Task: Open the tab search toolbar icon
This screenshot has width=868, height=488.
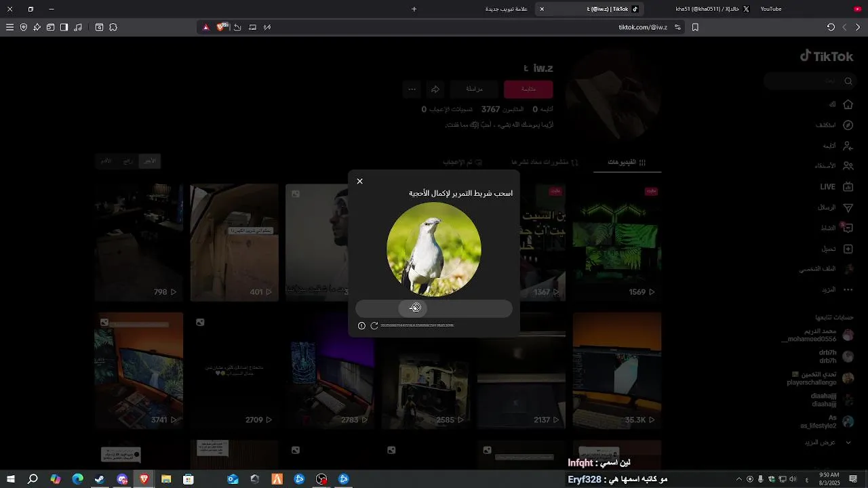Action: (99, 27)
